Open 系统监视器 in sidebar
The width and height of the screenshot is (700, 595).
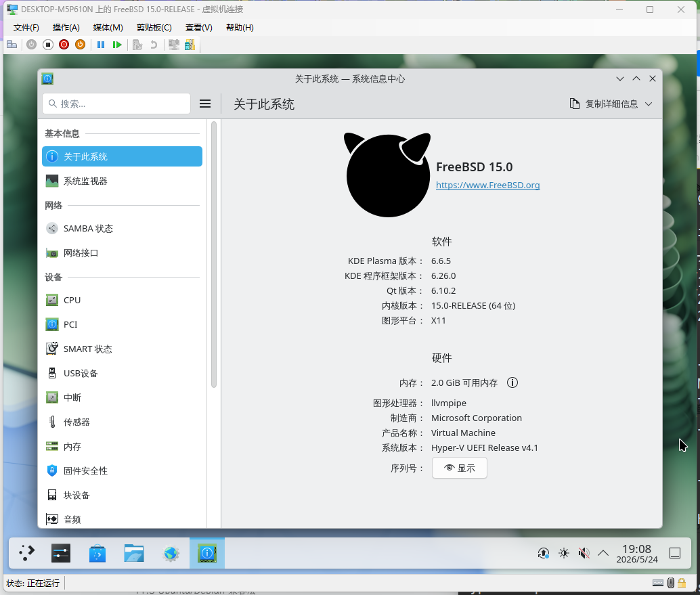(x=122, y=181)
